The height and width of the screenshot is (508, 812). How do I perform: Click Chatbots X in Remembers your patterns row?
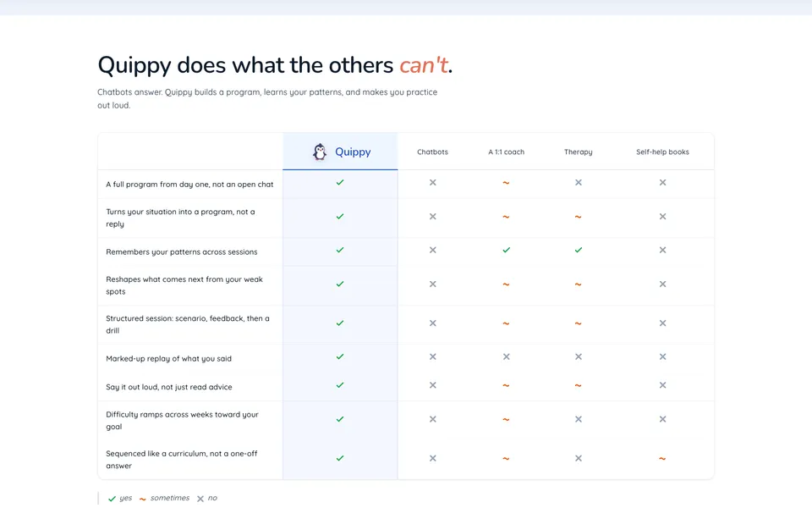pos(432,250)
